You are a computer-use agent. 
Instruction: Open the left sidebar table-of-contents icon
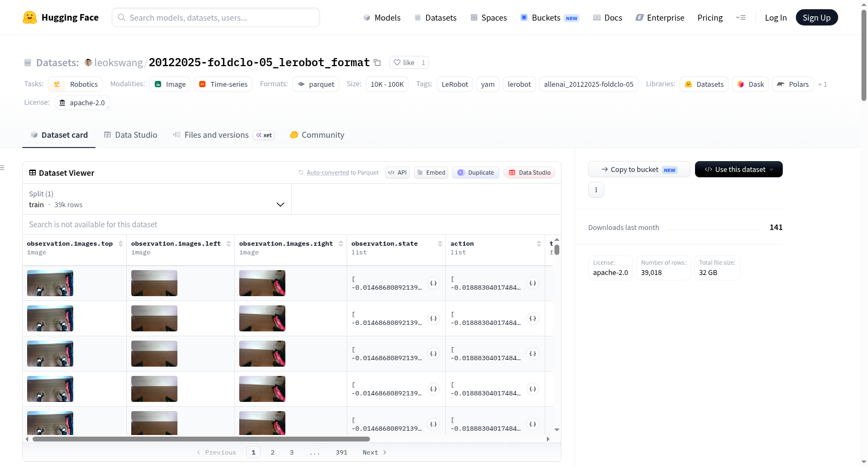click(2, 168)
